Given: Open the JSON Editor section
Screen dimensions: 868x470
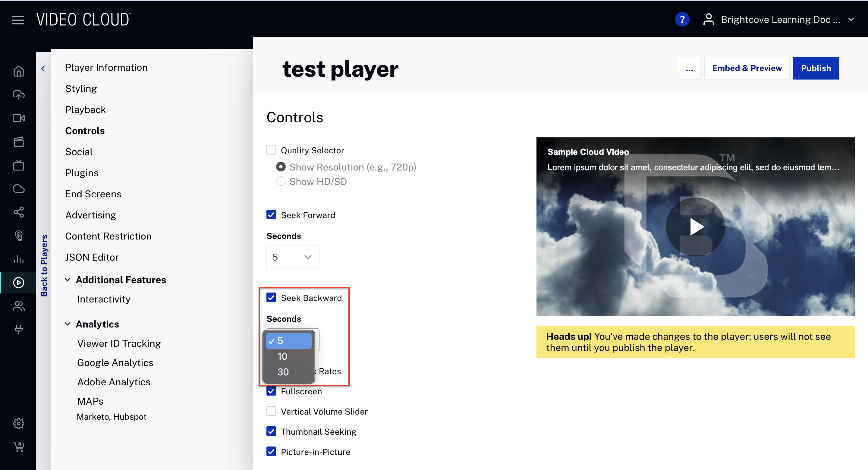Looking at the screenshot, I should pyautogui.click(x=92, y=257).
